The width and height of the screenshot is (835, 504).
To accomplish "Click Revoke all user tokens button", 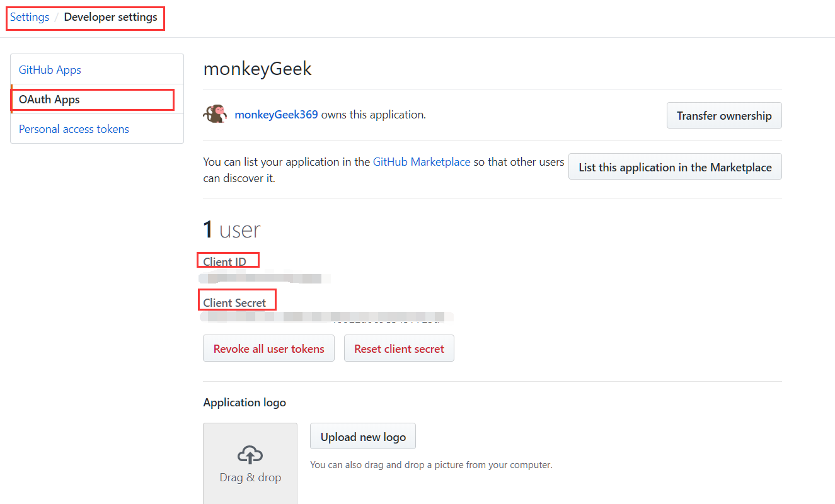I will pyautogui.click(x=269, y=348).
